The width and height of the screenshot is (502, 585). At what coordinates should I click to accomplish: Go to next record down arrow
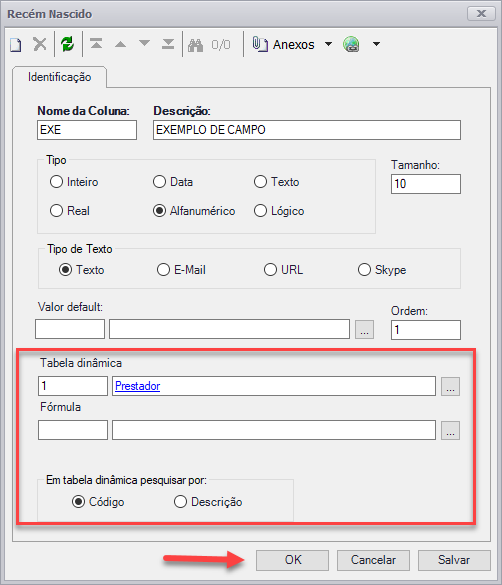pos(144,43)
